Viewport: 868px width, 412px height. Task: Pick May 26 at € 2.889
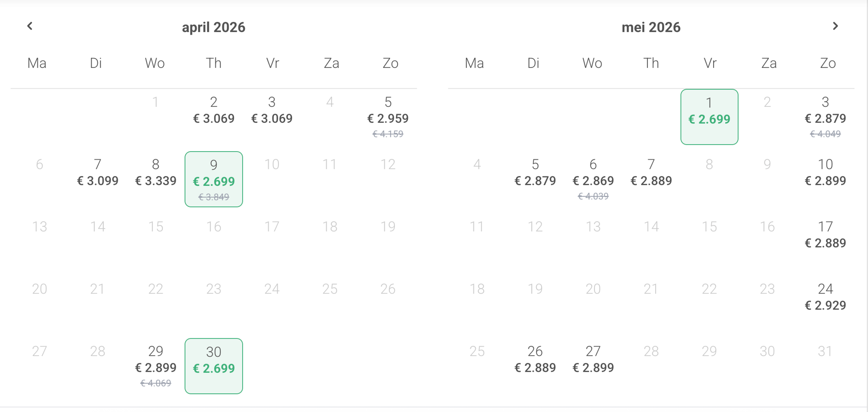[535, 359]
